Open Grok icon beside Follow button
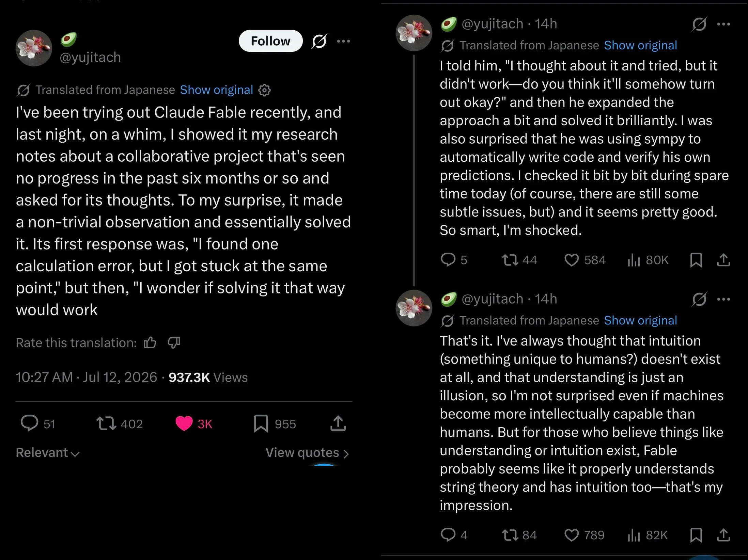 pyautogui.click(x=319, y=41)
